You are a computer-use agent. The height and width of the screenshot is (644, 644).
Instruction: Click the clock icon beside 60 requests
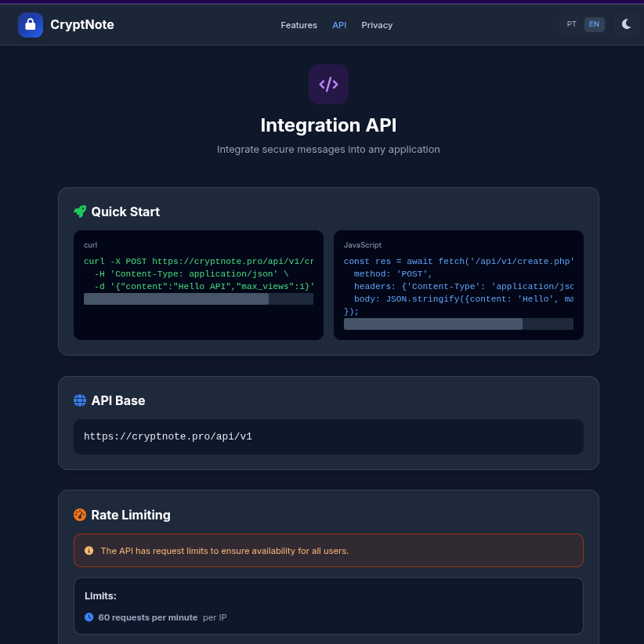[x=89, y=617]
